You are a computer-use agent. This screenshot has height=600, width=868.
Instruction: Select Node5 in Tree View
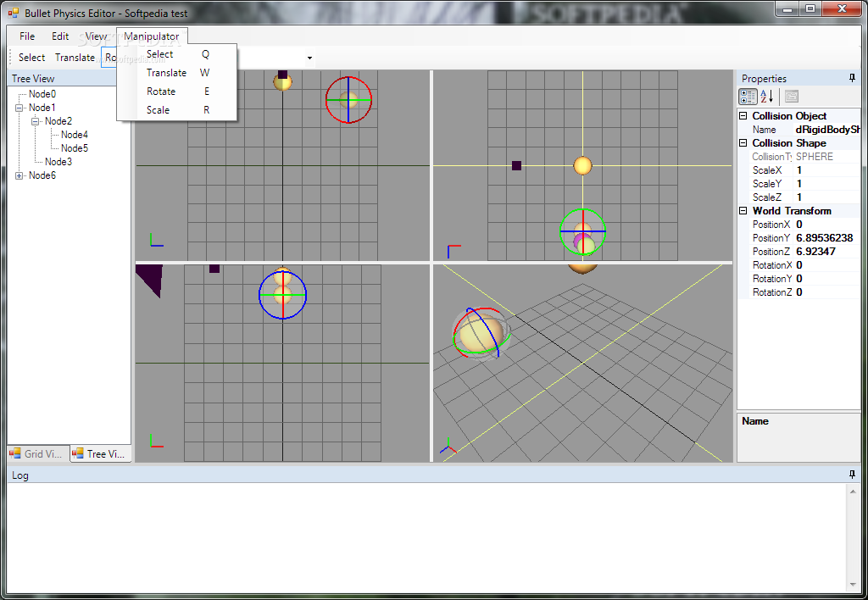point(75,148)
